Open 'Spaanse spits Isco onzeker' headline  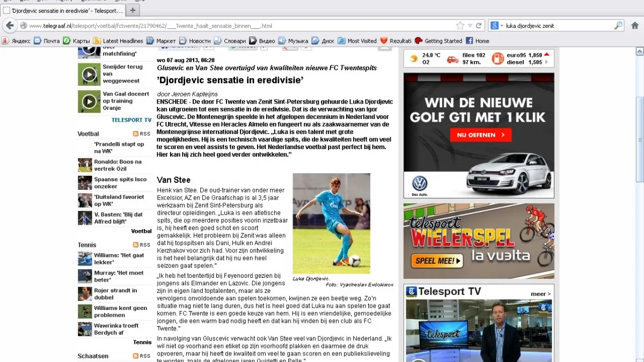(x=119, y=183)
